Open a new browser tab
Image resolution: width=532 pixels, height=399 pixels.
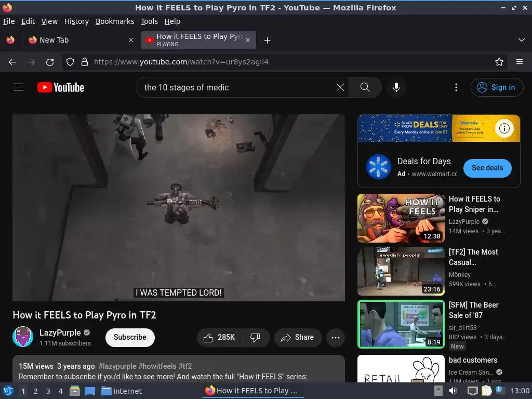[x=268, y=41]
